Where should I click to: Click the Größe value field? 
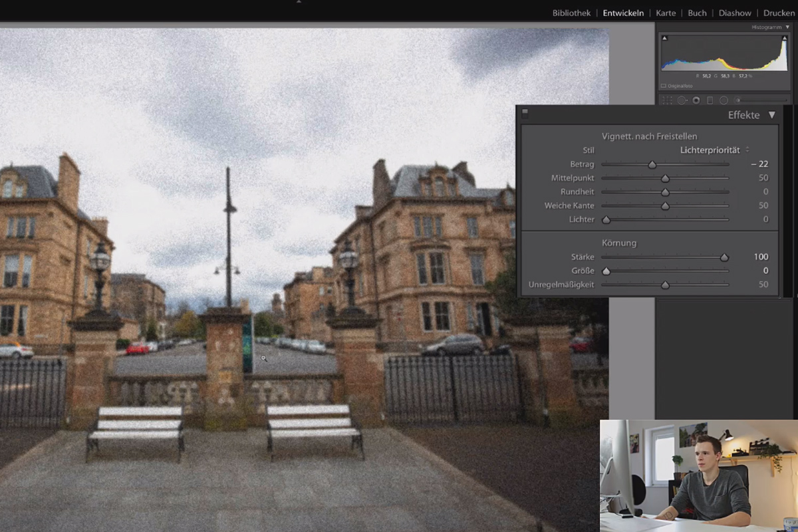click(x=766, y=271)
